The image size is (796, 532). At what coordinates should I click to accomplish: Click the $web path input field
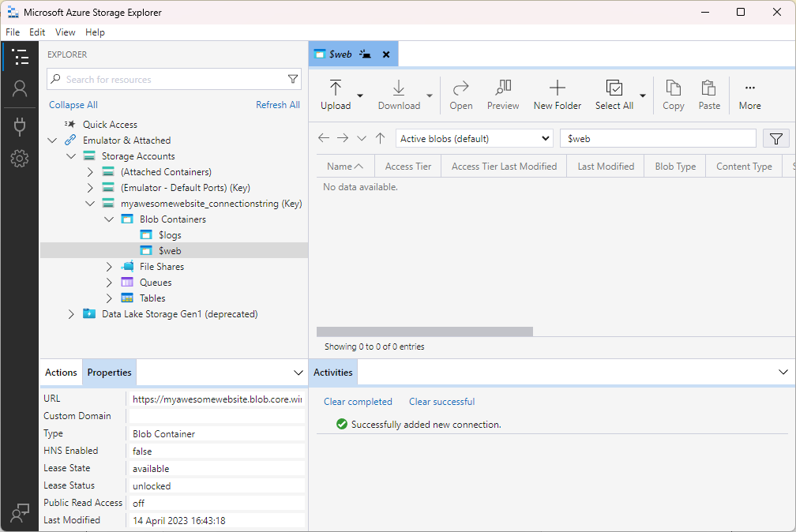659,139
